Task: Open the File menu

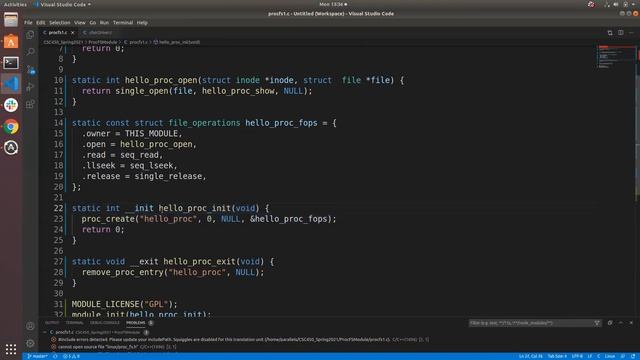Action: coord(28,23)
